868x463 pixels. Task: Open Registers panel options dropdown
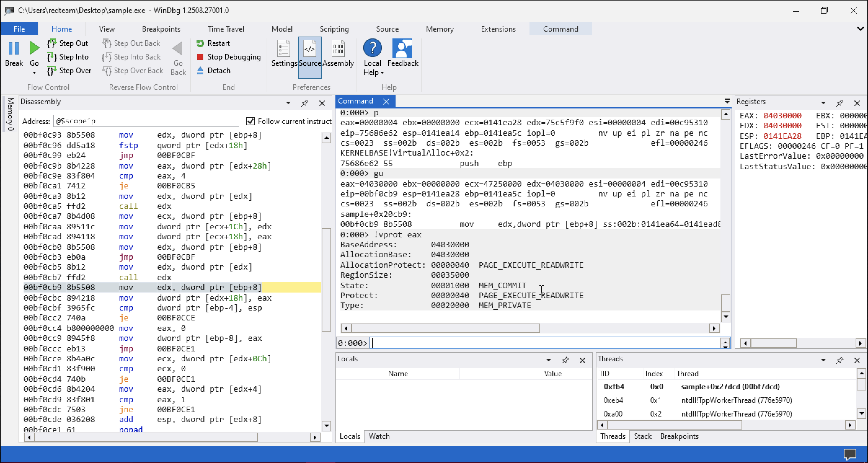pos(823,103)
